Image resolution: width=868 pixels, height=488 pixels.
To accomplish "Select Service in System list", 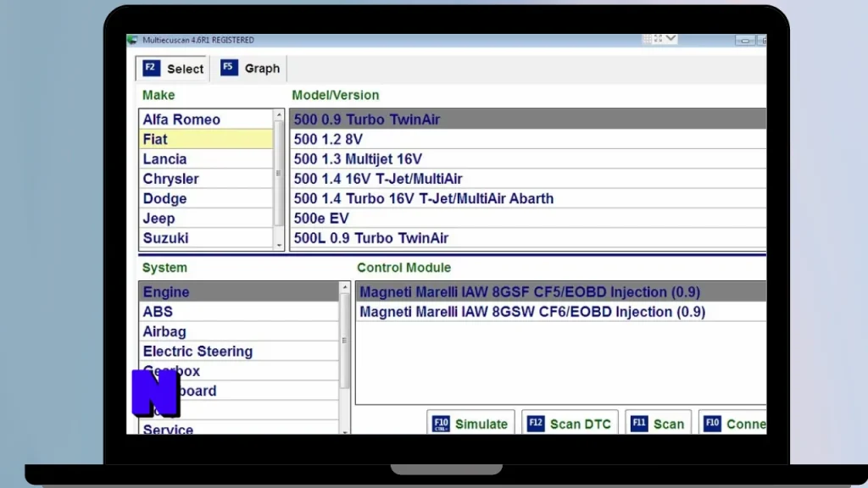I will pos(239,428).
